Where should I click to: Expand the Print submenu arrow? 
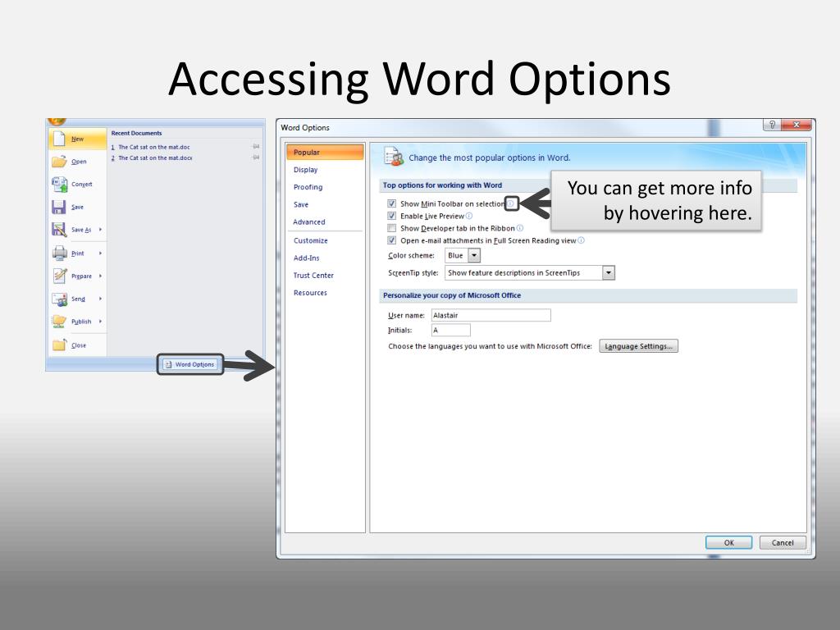point(100,253)
